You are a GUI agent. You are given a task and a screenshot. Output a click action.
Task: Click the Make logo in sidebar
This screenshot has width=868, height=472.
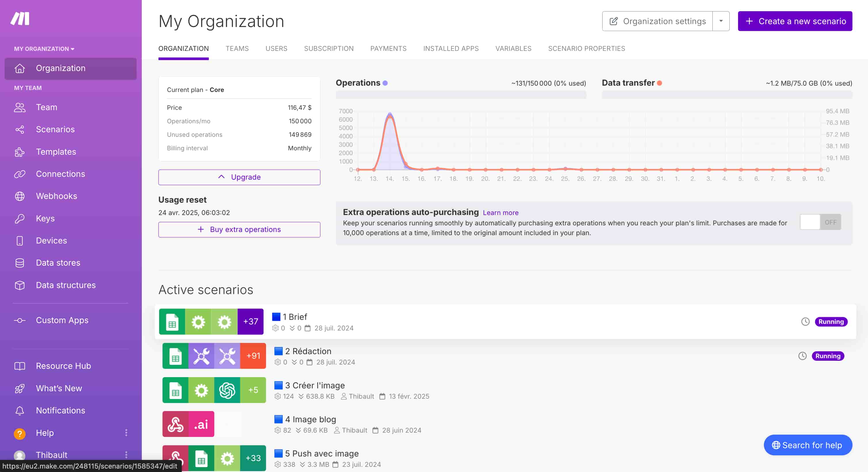click(x=20, y=18)
